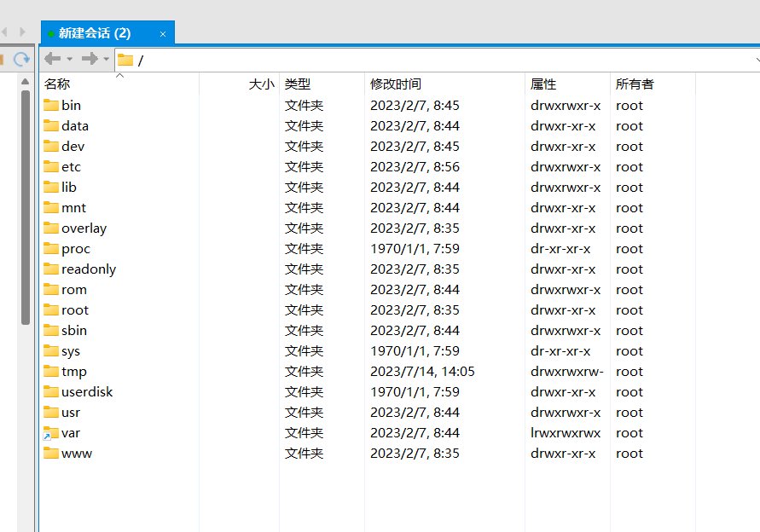Click the path address field
This screenshot has width=760, height=532.
(426, 60)
